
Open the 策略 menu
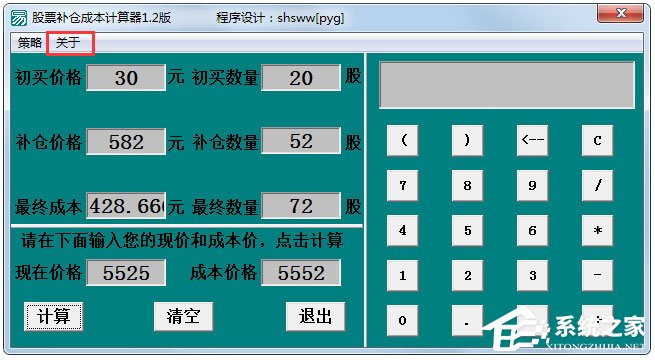click(x=30, y=43)
